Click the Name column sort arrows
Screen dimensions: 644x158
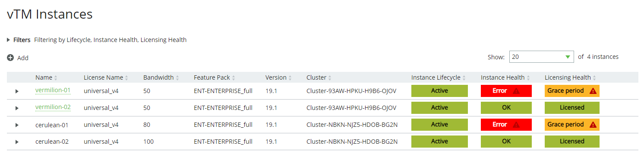(56, 78)
